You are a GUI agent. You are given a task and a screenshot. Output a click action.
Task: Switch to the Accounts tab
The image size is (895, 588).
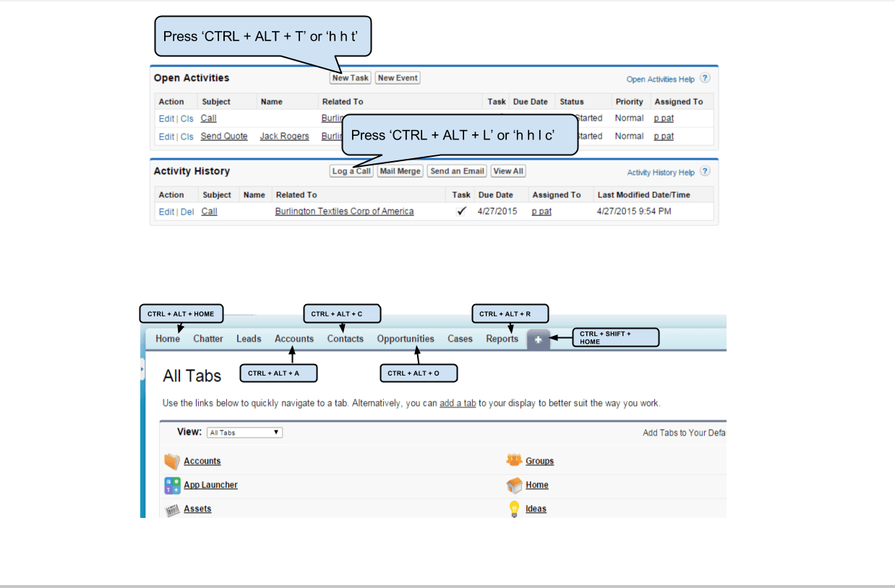click(x=294, y=339)
